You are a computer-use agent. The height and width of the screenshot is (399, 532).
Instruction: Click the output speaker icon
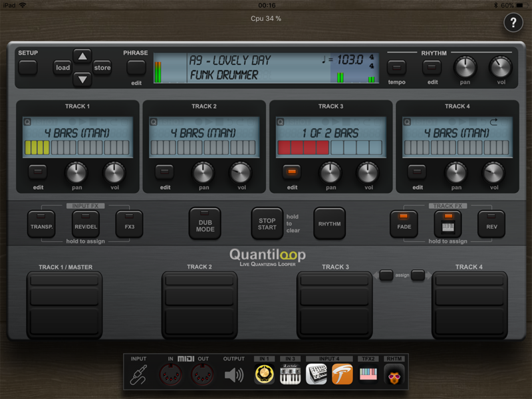tap(234, 376)
